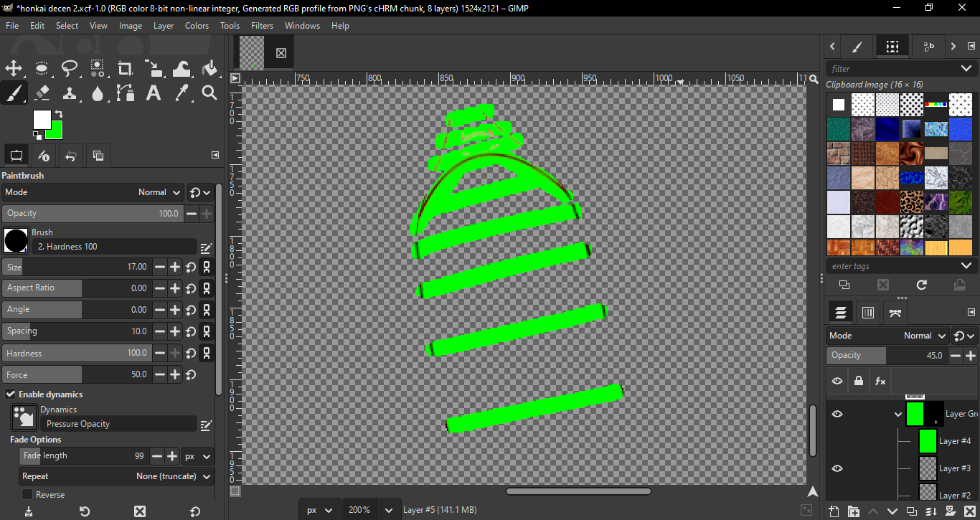The height and width of the screenshot is (520, 980).
Task: Switch to the Paths dock tab
Action: [x=895, y=313]
